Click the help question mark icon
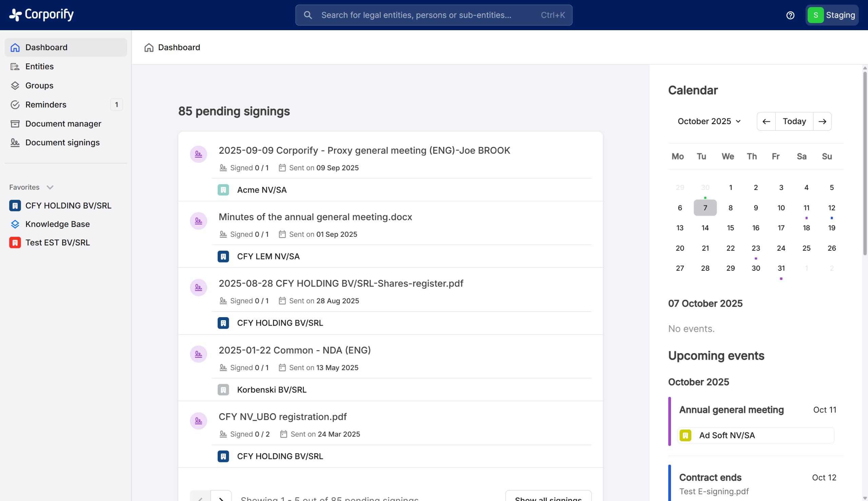868x501 pixels. (790, 15)
